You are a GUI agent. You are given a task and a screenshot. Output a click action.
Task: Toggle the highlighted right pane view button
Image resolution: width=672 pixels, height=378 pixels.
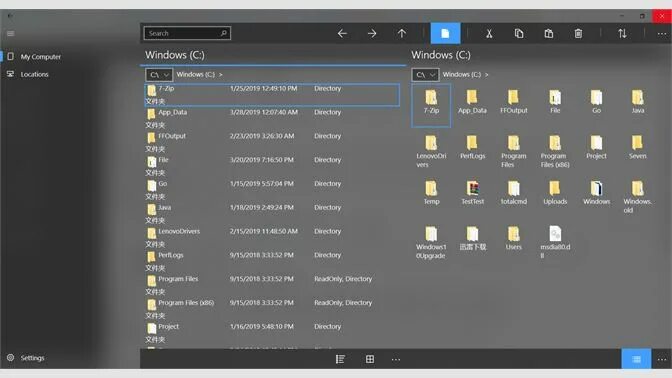[636, 359]
